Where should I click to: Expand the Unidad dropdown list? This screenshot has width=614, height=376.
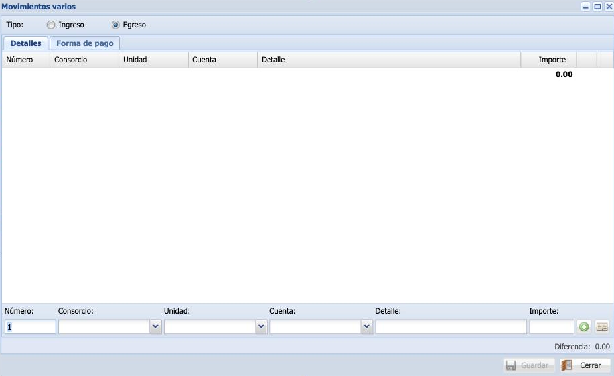click(261, 327)
